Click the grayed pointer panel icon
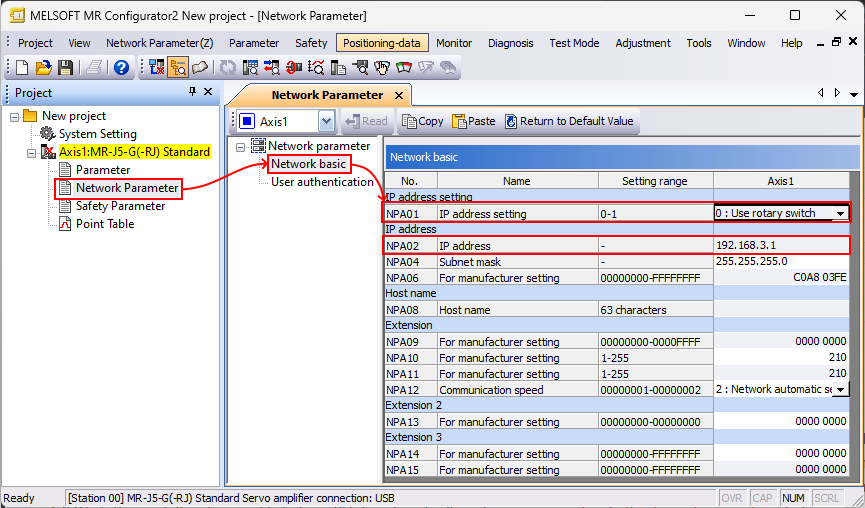The image size is (865, 508). coord(426,67)
